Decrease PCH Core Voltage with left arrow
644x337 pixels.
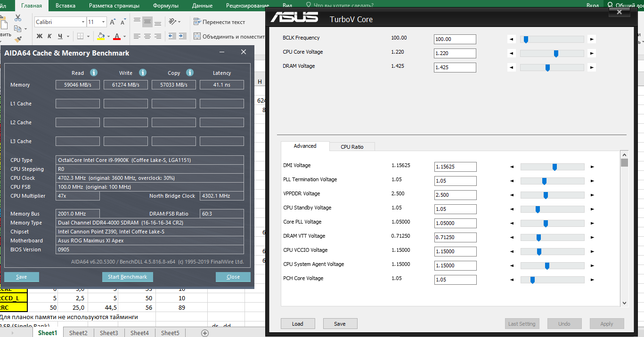pyautogui.click(x=512, y=280)
